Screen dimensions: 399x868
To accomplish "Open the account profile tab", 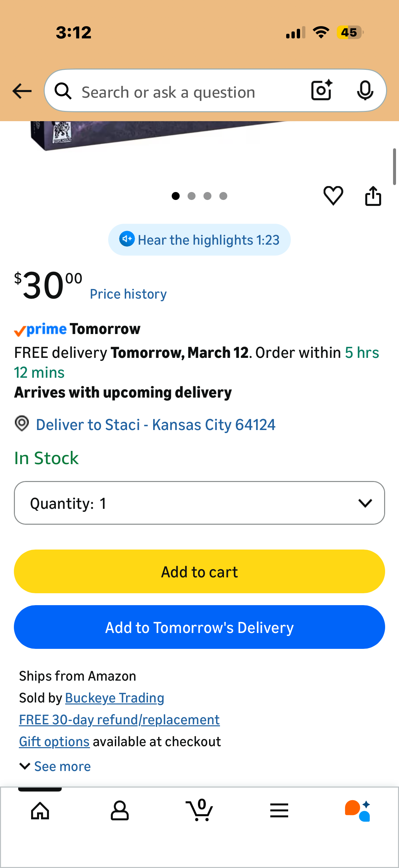I will [119, 811].
